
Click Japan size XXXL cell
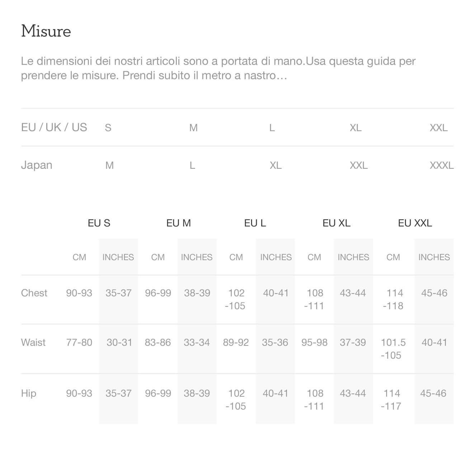click(442, 166)
